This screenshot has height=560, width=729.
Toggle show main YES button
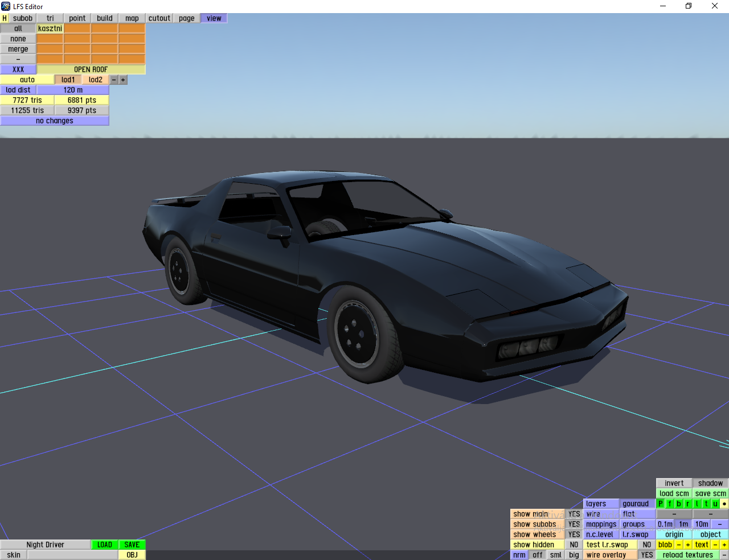(x=574, y=514)
